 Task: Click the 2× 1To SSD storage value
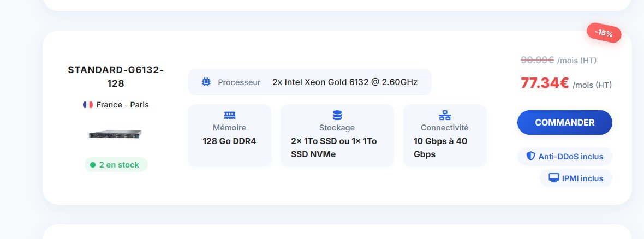(x=334, y=148)
